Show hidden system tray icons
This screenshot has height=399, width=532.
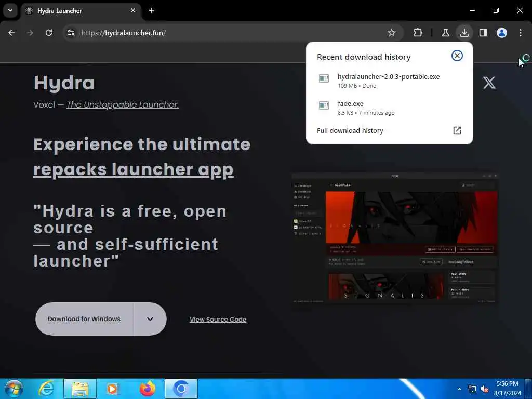(x=459, y=389)
